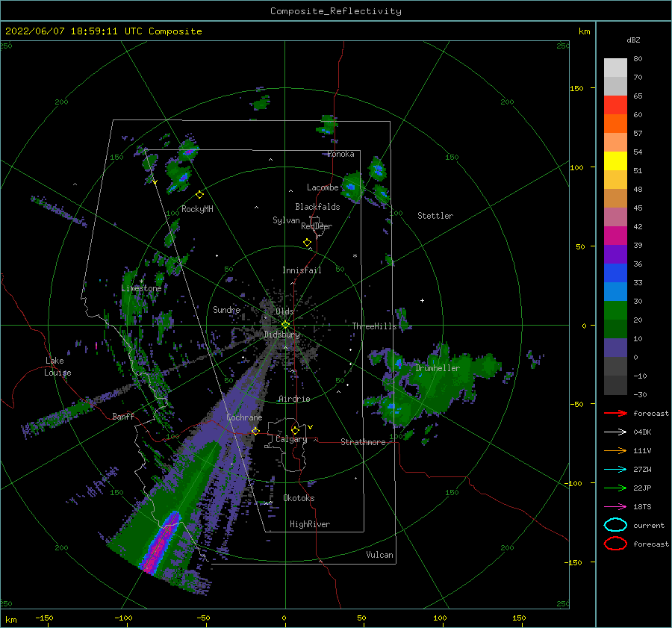Click the white asterisk marker above Limestone
Image resolution: width=672 pixels, height=628 pixels.
pos(141,282)
